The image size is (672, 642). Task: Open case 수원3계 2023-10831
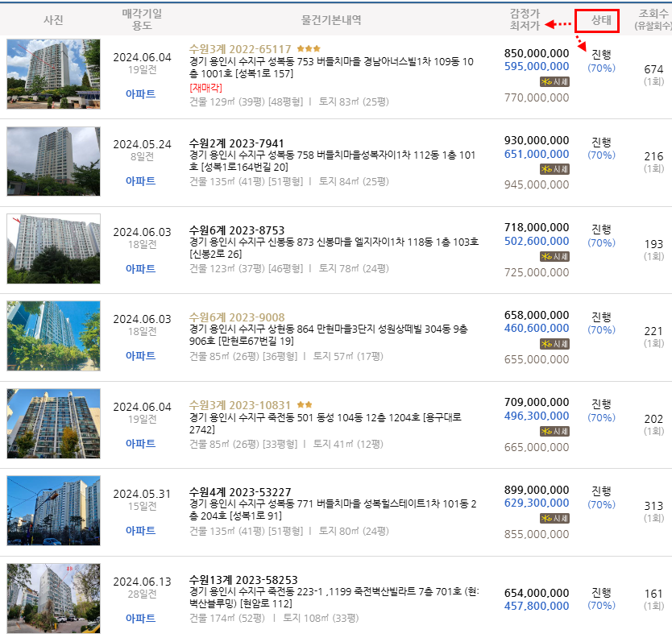point(240,405)
